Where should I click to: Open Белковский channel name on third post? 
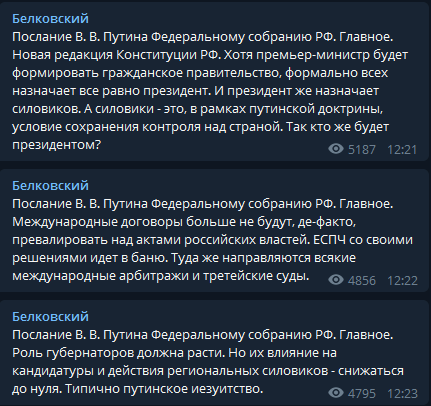50,317
